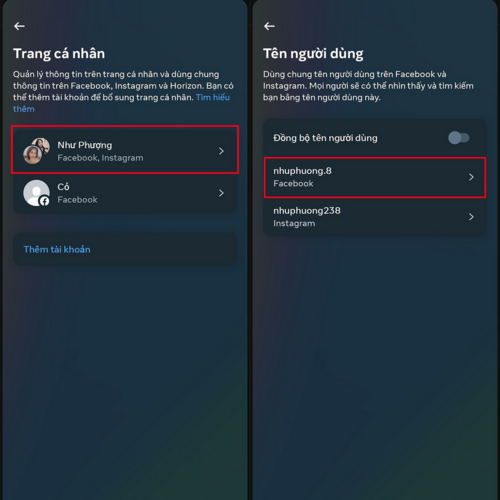Expand Như Phượng row chevron
The image size is (500, 500).
point(221,151)
